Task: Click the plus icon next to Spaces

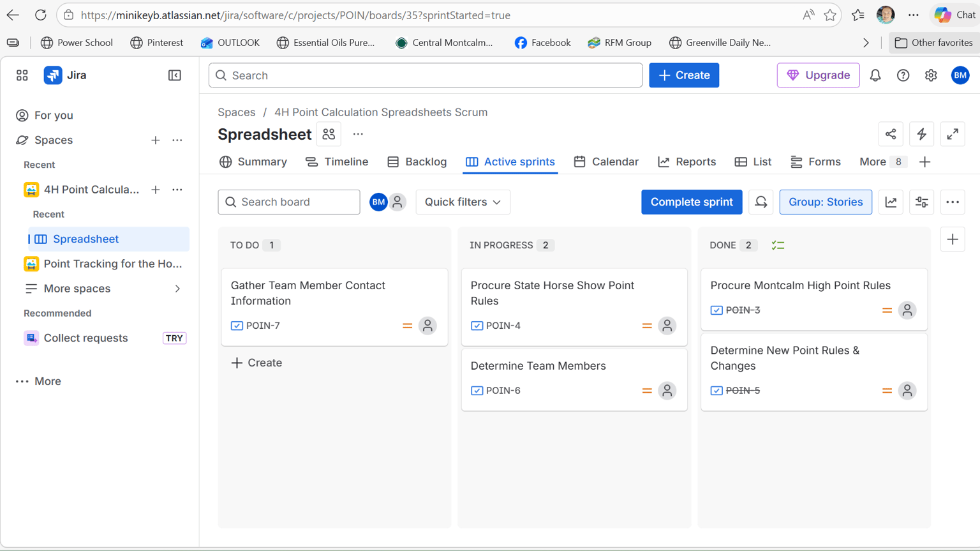Action: (x=156, y=140)
